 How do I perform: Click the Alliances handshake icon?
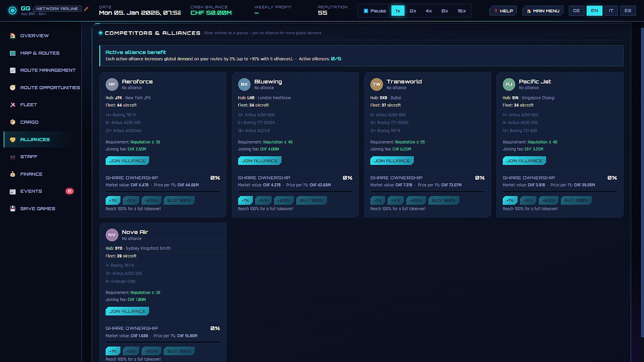[13, 139]
